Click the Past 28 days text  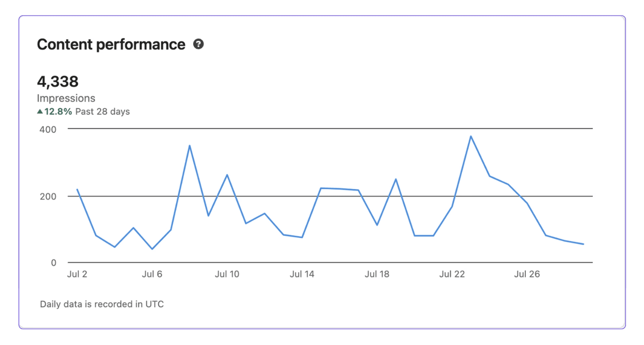pyautogui.click(x=102, y=111)
